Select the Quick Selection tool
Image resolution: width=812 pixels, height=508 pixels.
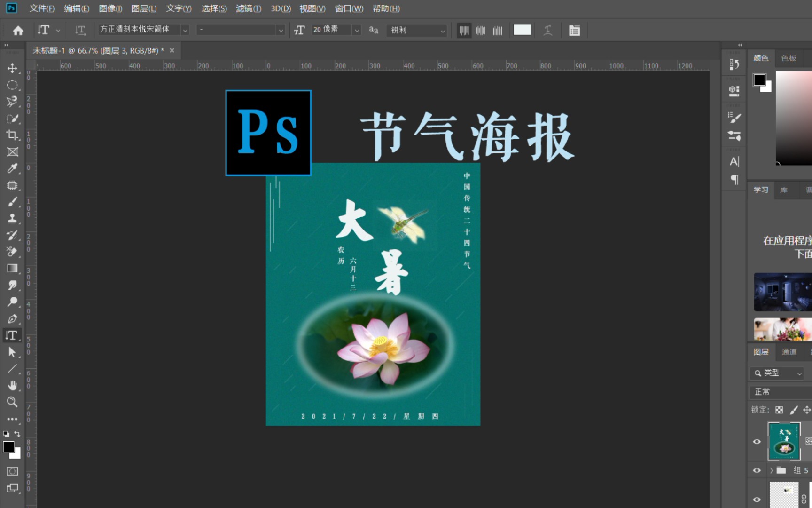click(12, 119)
